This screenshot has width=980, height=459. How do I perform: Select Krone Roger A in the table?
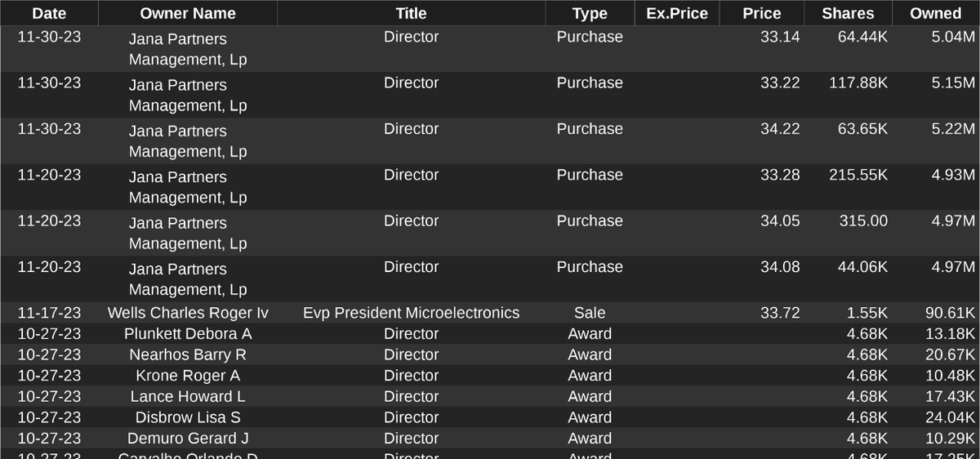[x=188, y=376]
